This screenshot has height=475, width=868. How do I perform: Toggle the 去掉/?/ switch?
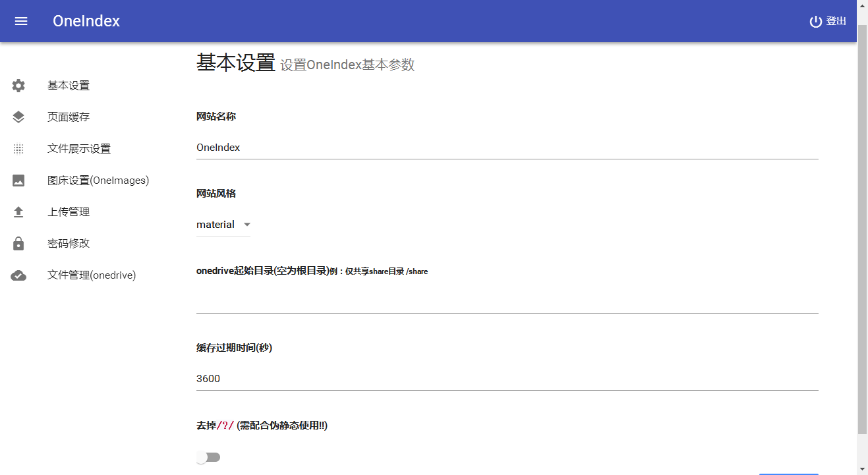coord(208,457)
